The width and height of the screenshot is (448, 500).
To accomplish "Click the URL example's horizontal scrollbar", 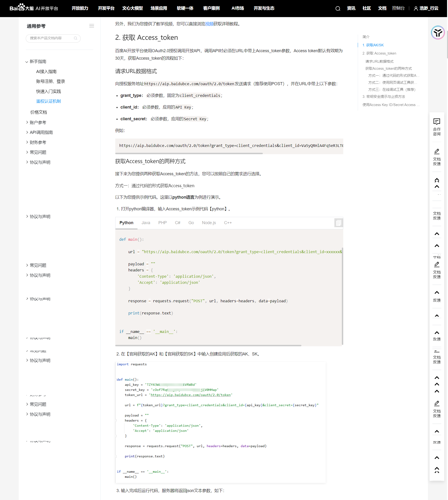I will click(x=189, y=153).
